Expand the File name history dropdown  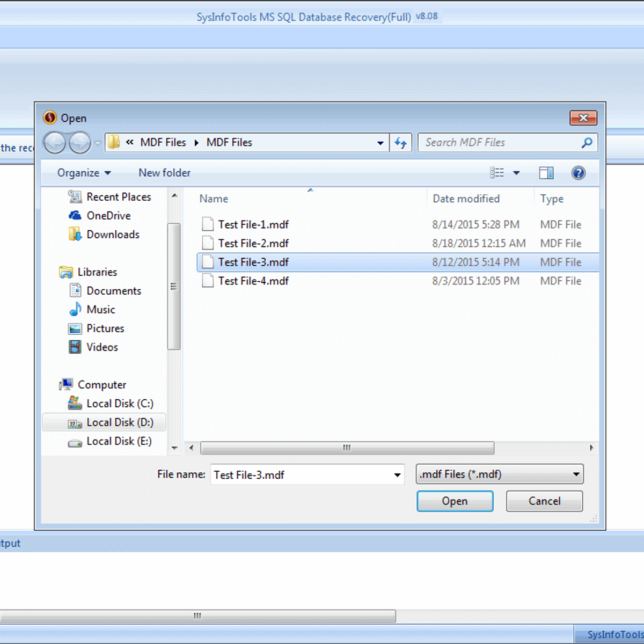click(x=397, y=475)
